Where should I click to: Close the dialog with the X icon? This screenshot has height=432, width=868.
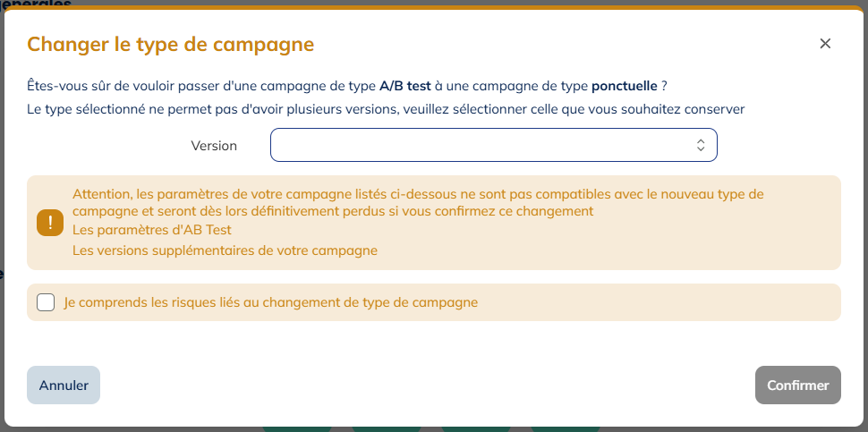[x=825, y=43]
